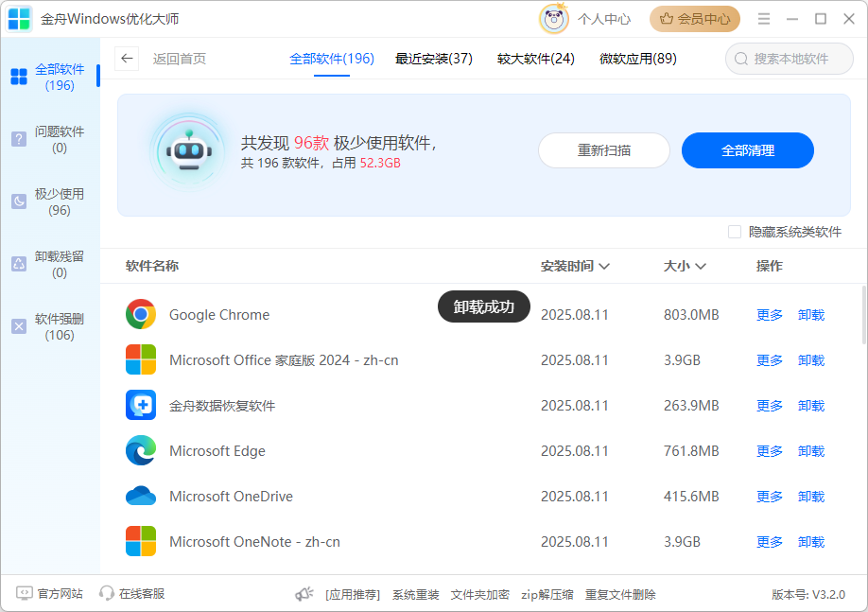
Task: Click Microsoft Edge size 761.8MB
Action: pos(691,451)
